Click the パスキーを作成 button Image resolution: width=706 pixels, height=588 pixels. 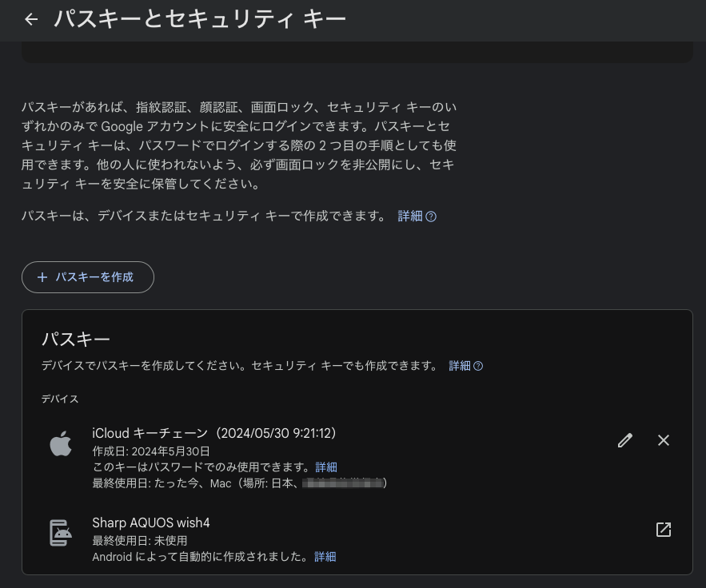tap(88, 277)
